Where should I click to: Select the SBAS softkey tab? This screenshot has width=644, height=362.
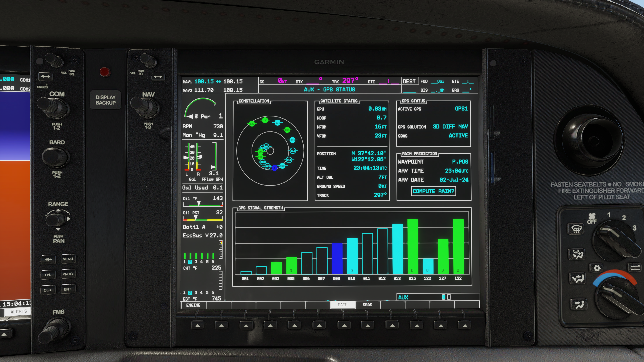(x=367, y=305)
